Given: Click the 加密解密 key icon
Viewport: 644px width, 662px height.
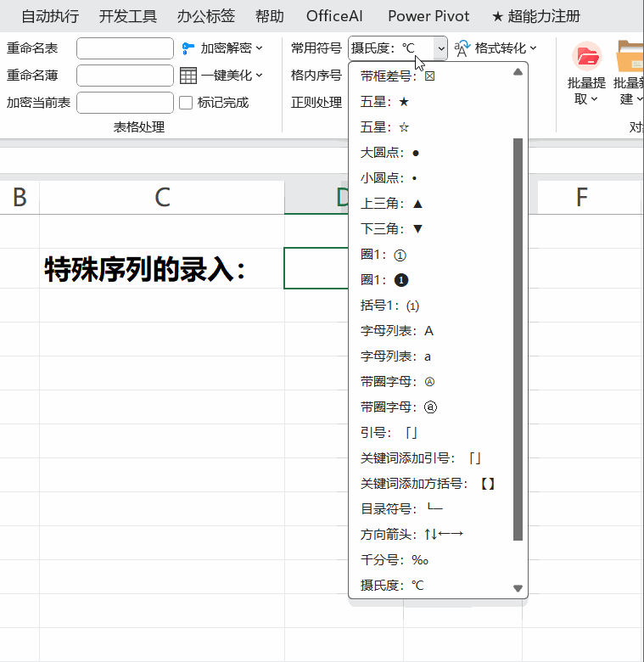Looking at the screenshot, I should pos(188,48).
